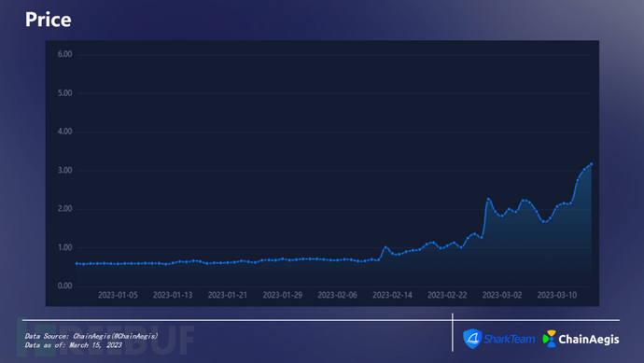Select the 2023-01-21 date axis label
The image size is (644, 363).
[x=228, y=295]
